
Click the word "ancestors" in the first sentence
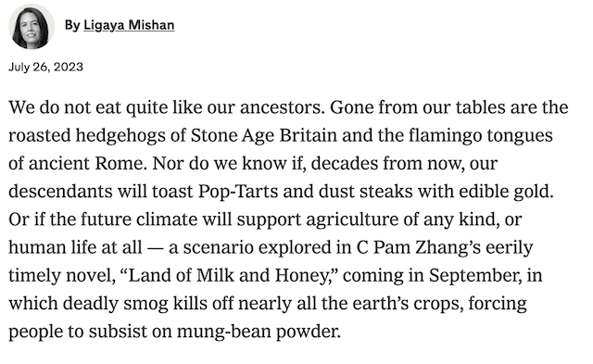[280, 107]
